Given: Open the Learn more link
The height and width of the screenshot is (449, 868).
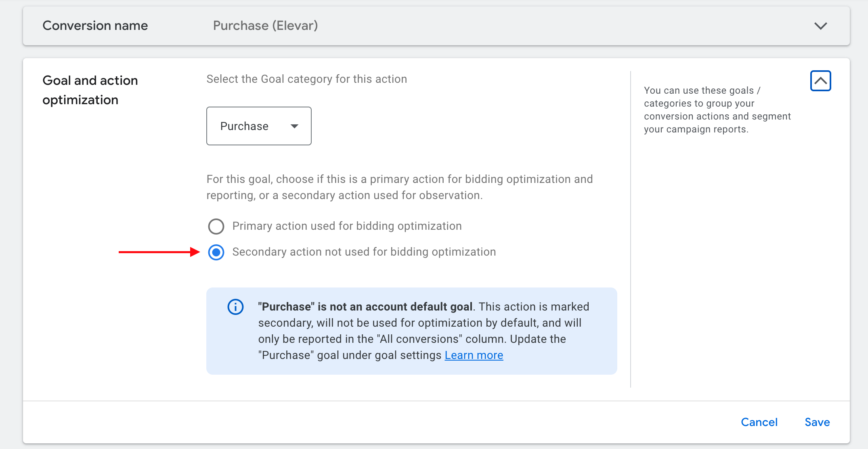Looking at the screenshot, I should 474,355.
